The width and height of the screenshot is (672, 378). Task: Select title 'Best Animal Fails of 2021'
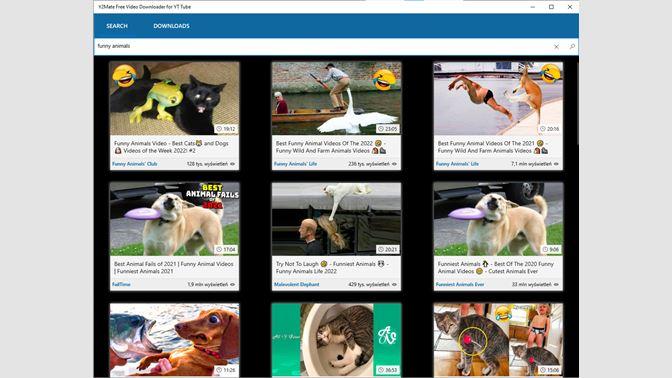point(174,267)
